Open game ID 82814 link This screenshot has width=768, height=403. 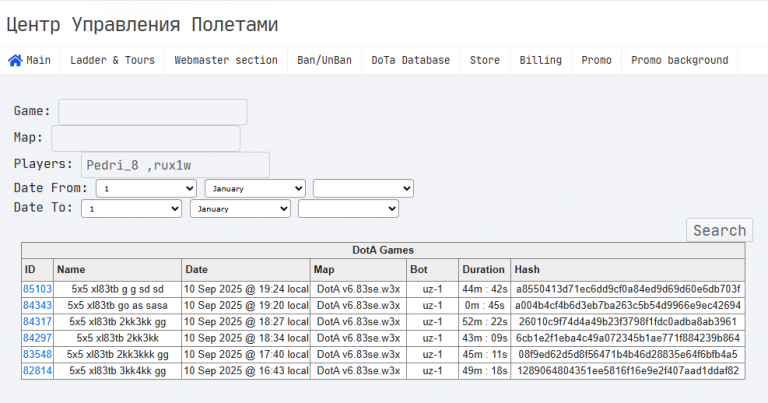click(x=37, y=371)
